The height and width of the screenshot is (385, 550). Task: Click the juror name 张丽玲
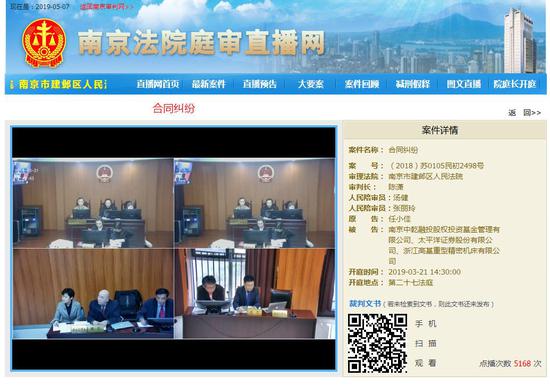tap(404, 208)
